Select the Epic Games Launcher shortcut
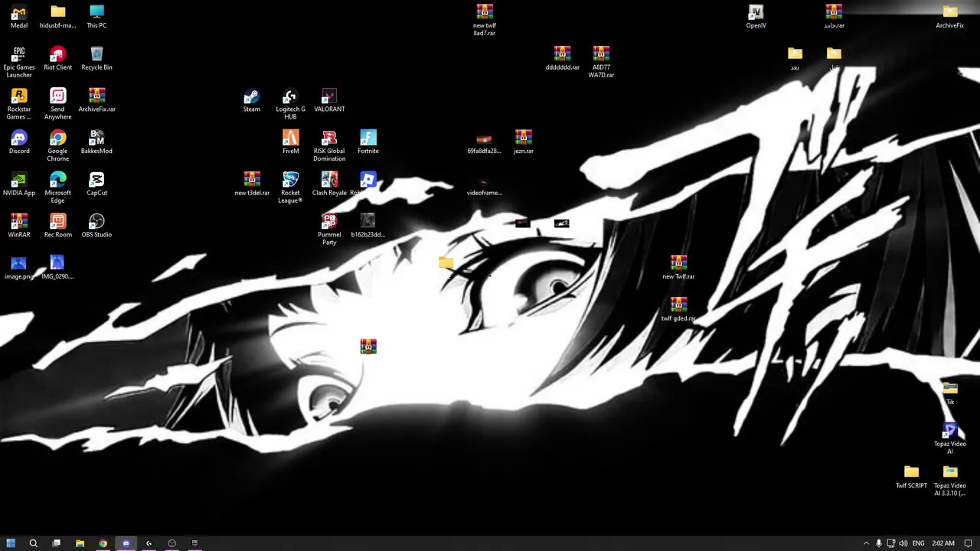The height and width of the screenshot is (551, 980). pyautogui.click(x=19, y=62)
